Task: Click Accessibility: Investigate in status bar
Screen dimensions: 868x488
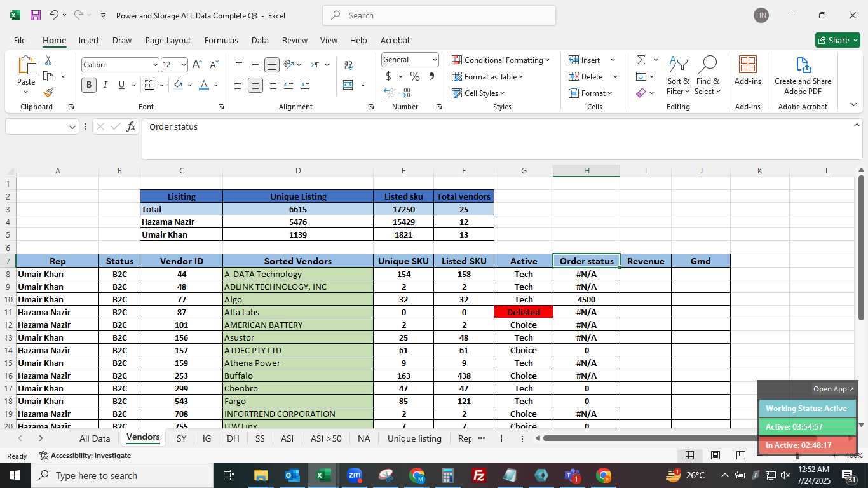Action: point(85,456)
